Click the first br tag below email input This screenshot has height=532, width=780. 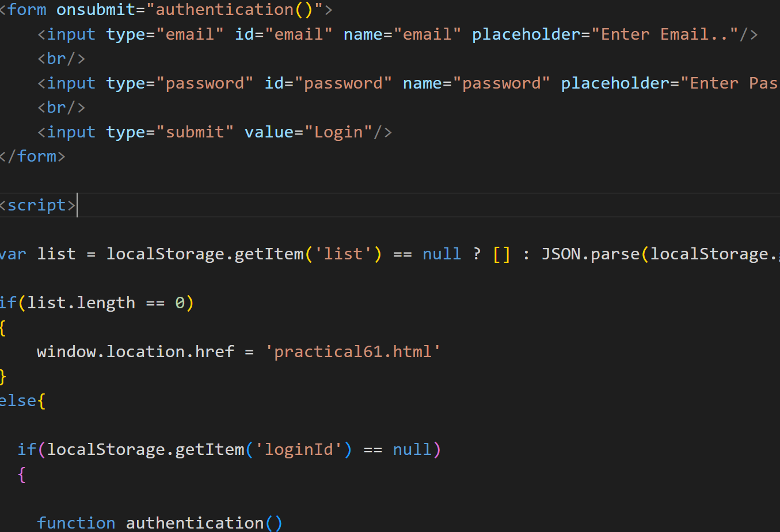[61, 59]
